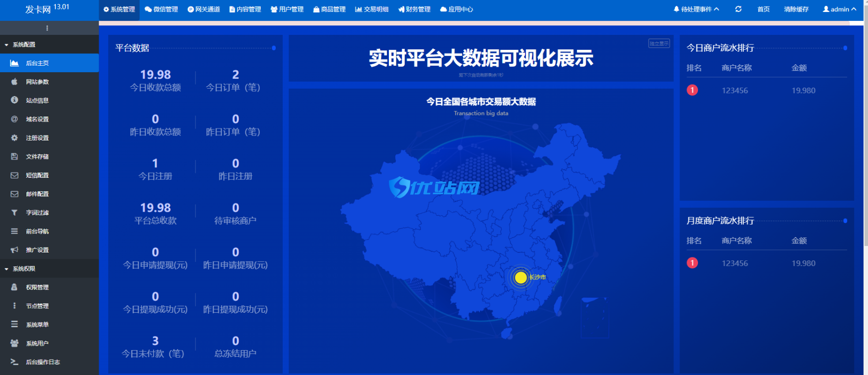Open 后台主页 via its chart icon
Viewport: 868px width, 375px height.
pyautogui.click(x=14, y=63)
